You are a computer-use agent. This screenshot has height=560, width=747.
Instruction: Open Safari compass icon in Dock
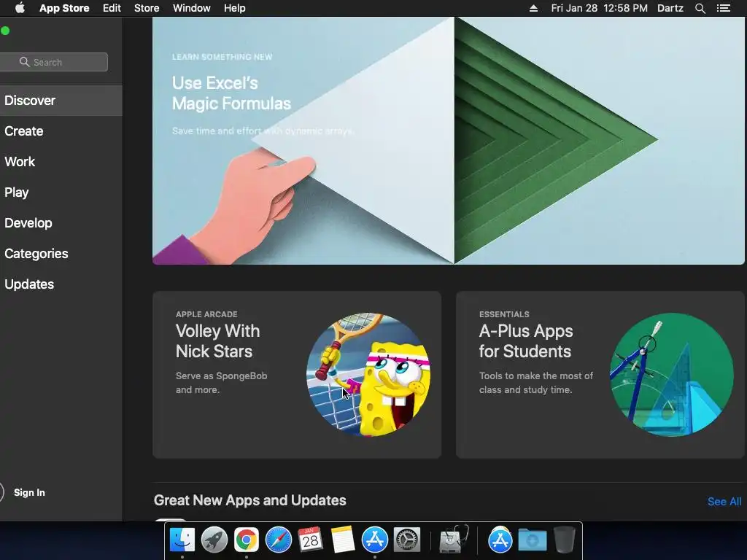pyautogui.click(x=278, y=540)
